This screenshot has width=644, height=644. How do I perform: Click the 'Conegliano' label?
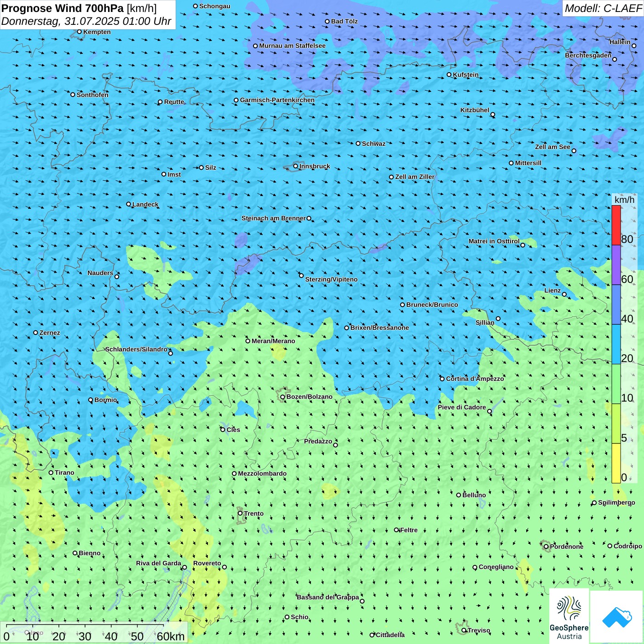tap(496, 567)
